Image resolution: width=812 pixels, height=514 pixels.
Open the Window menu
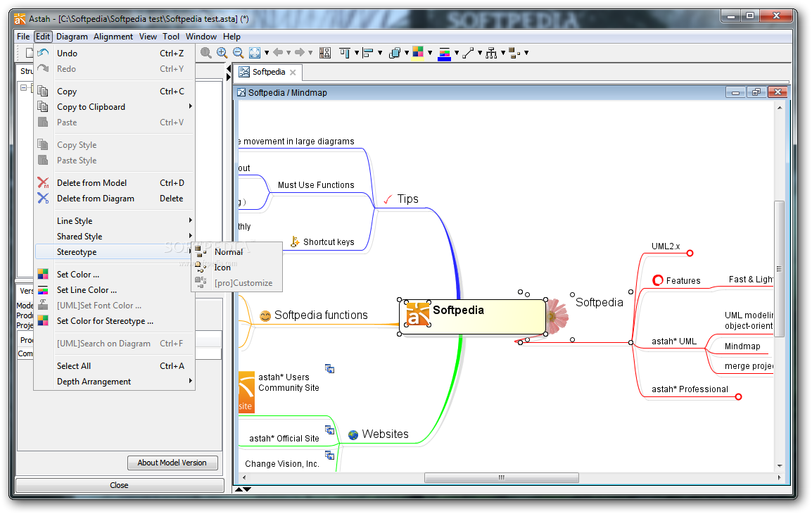click(x=201, y=37)
